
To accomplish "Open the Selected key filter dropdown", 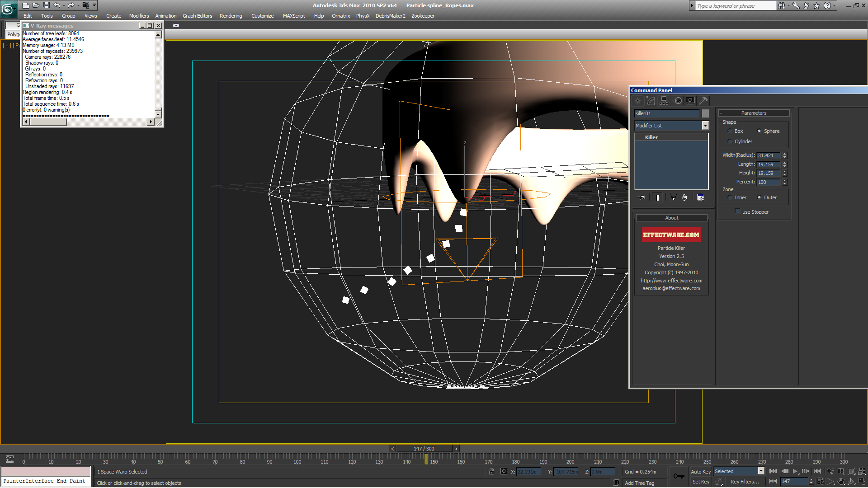I will [761, 471].
